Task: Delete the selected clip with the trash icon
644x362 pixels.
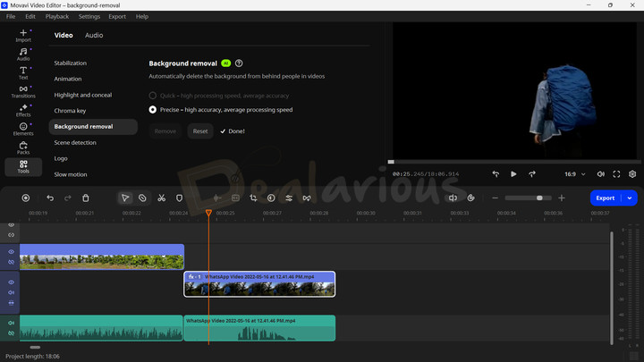Action: click(x=86, y=198)
